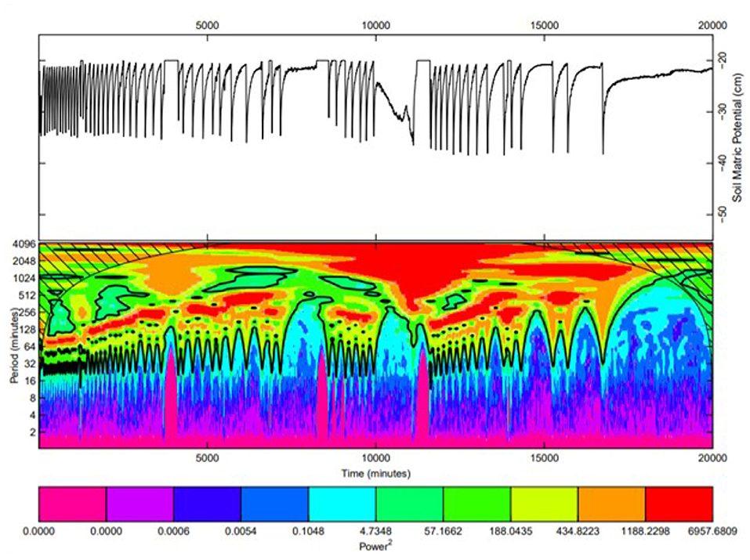The width and height of the screenshot is (750, 560).
Task: Click 20000 below the wavelet spectrum plot
Action: pos(712,458)
